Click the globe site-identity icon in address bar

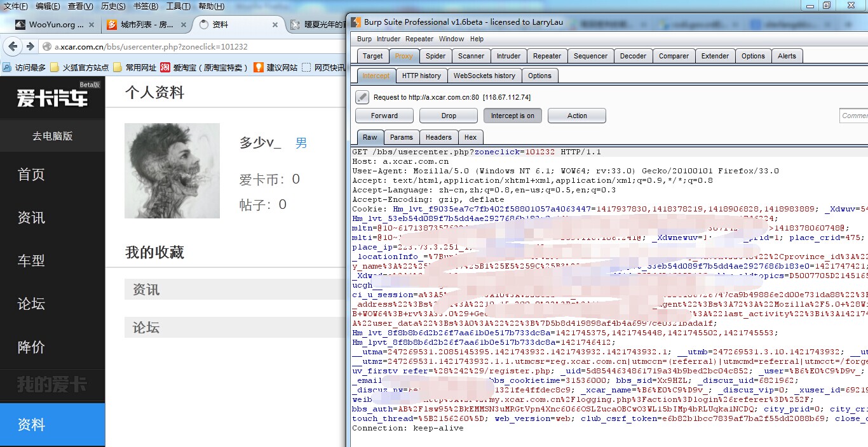46,46
